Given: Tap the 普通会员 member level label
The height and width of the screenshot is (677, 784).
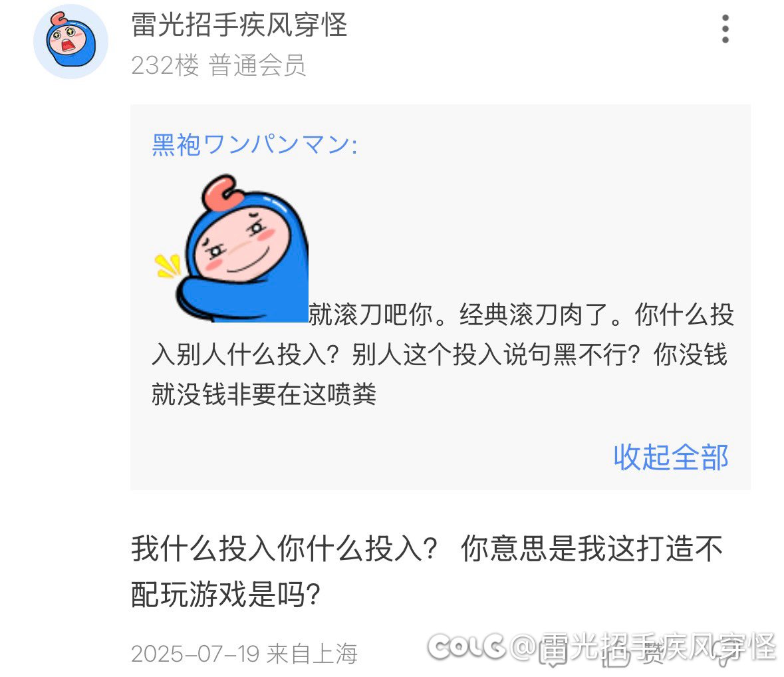Looking at the screenshot, I should tap(257, 65).
